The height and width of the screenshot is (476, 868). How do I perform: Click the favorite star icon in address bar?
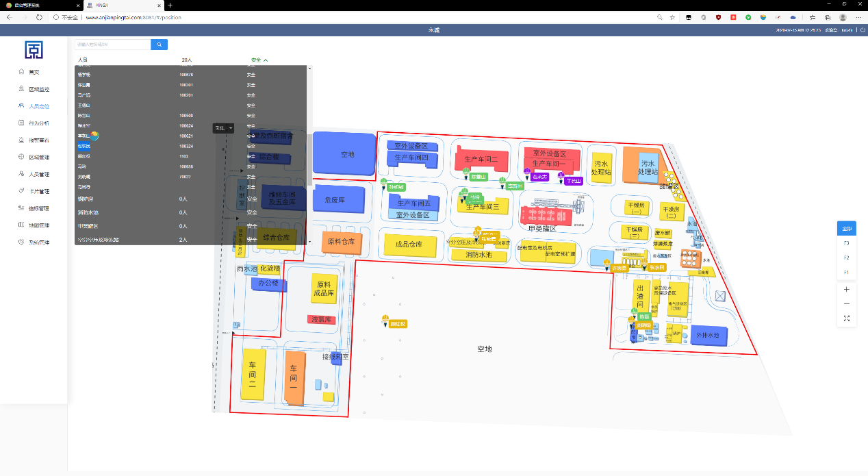[x=672, y=16]
